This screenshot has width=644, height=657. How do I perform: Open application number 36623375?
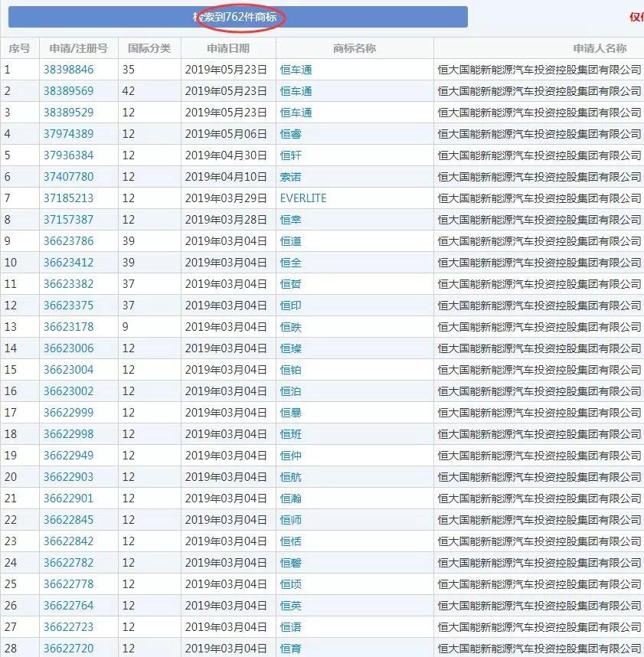(68, 305)
